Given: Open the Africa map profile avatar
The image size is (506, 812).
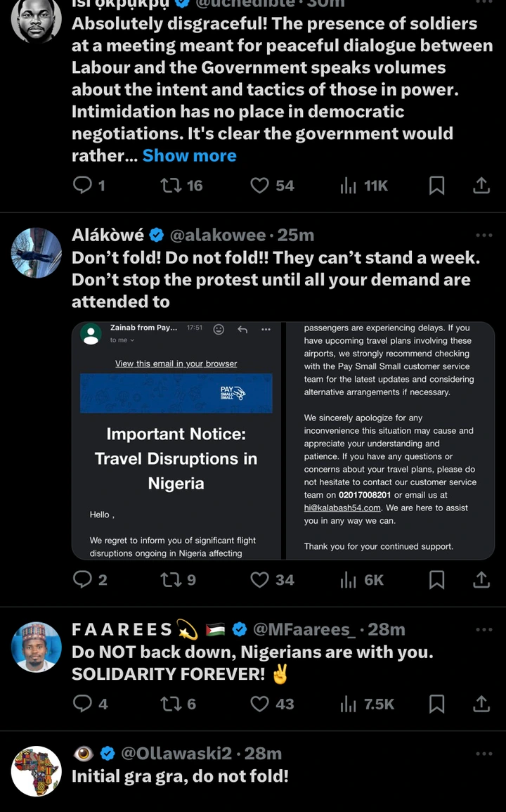Looking at the screenshot, I should [37, 771].
